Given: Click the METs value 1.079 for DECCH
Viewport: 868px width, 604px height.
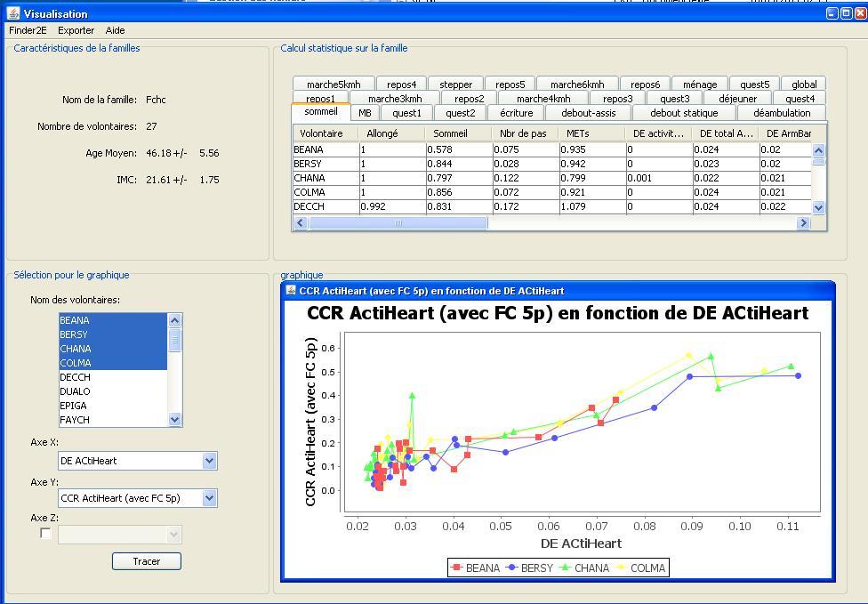Looking at the screenshot, I should click(592, 206).
